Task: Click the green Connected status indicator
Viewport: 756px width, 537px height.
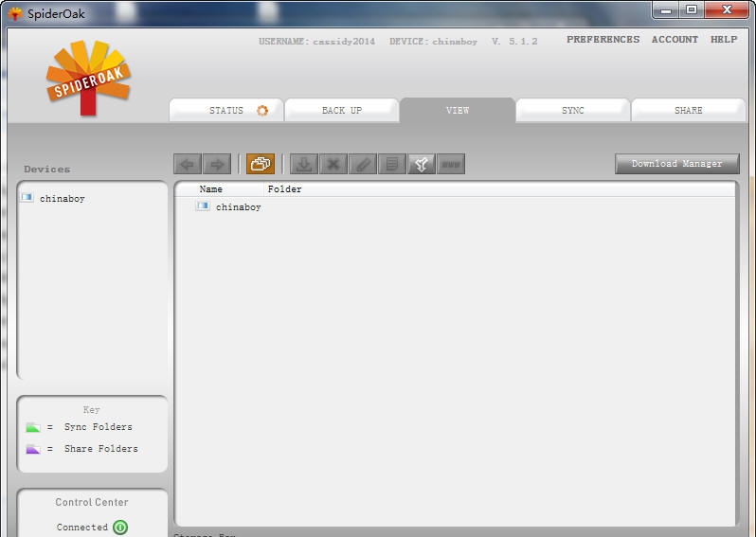Action: 120,528
